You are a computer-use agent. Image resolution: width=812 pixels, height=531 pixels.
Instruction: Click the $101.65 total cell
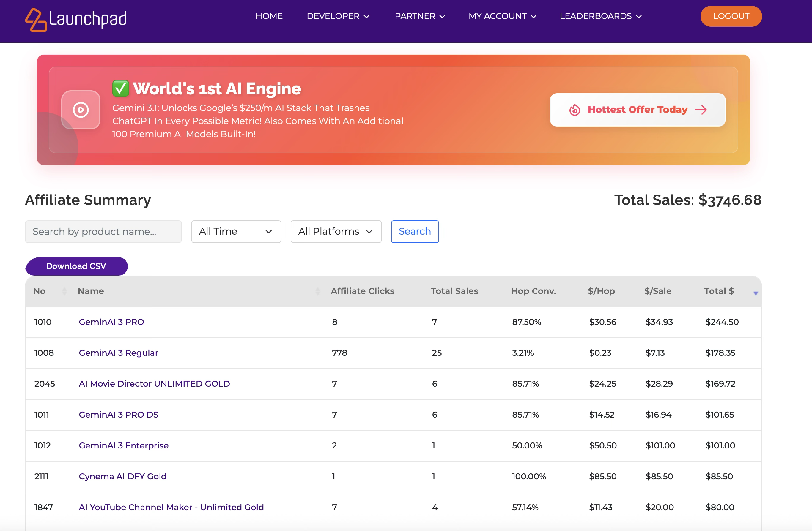[720, 415]
